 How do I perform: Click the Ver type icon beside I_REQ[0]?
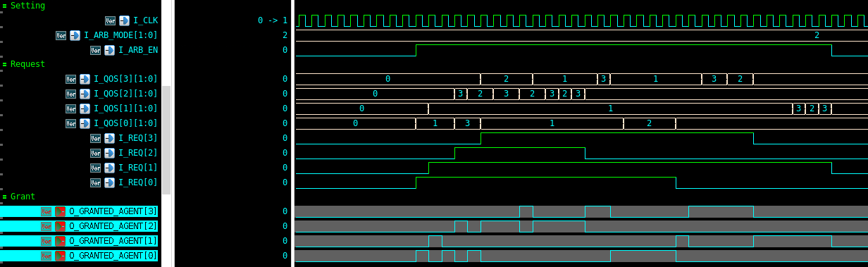(x=96, y=182)
